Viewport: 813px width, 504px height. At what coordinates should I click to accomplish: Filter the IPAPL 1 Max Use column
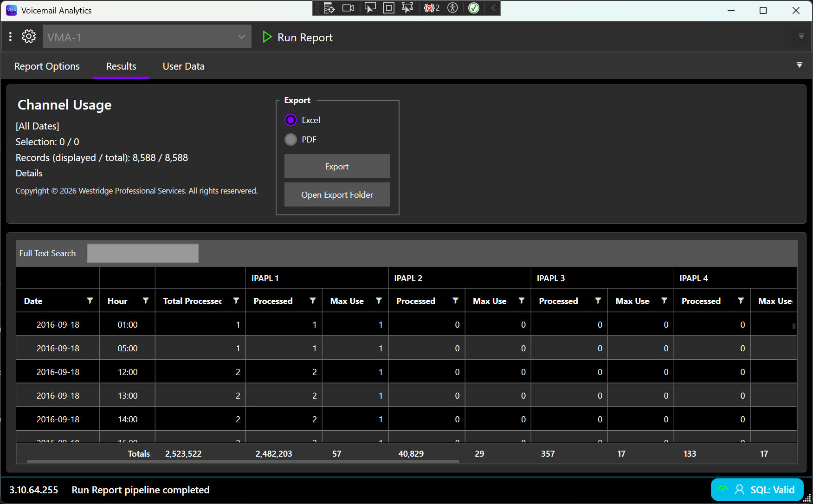379,301
